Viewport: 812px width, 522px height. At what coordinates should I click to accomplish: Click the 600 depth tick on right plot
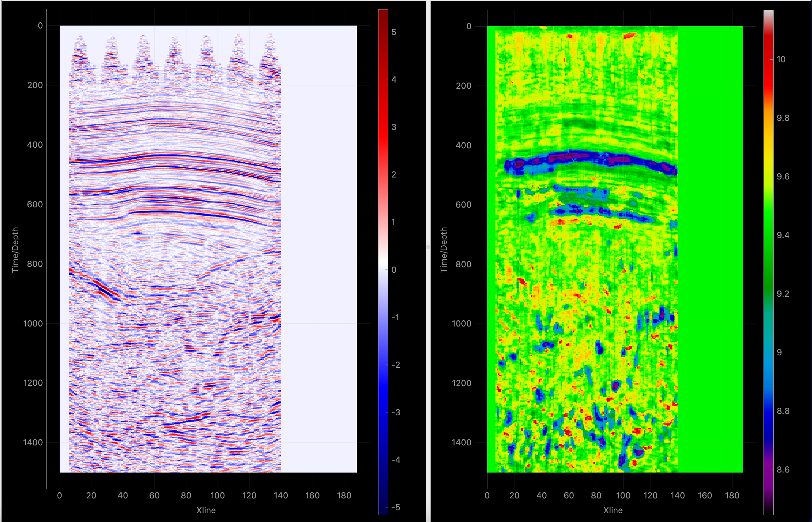click(x=463, y=205)
